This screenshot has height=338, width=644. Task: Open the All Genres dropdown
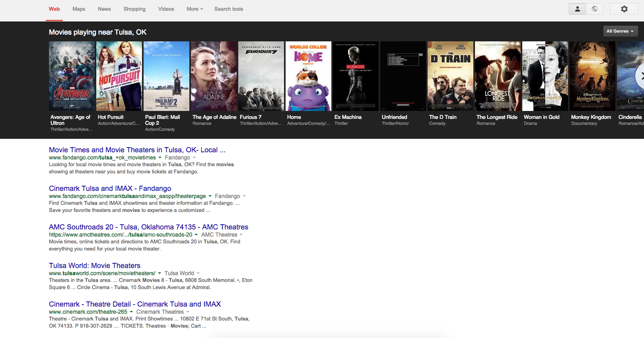621,31
